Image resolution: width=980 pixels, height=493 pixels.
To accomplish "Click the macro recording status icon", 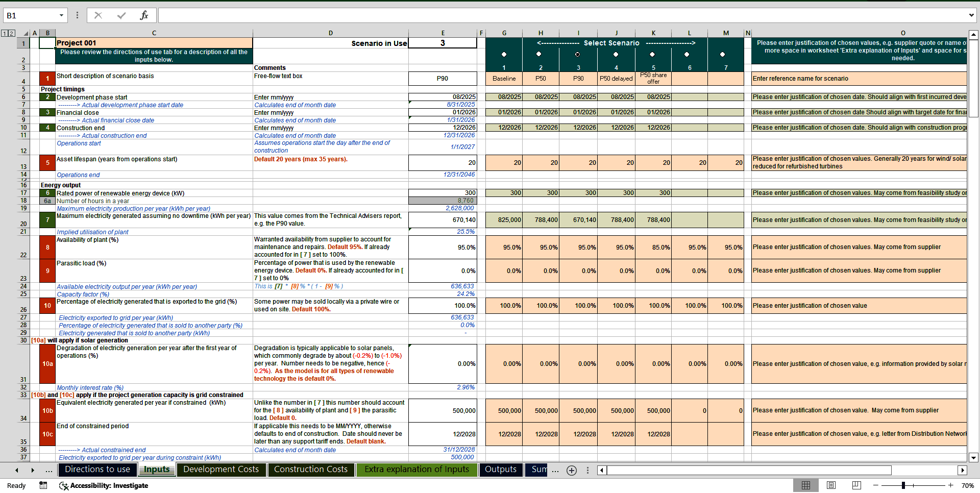I will pos(43,485).
